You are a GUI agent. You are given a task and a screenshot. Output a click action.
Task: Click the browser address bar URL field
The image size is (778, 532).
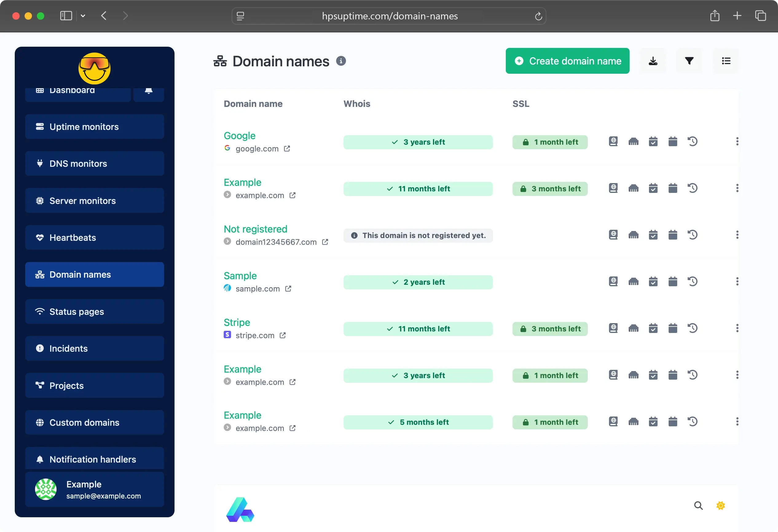click(389, 16)
